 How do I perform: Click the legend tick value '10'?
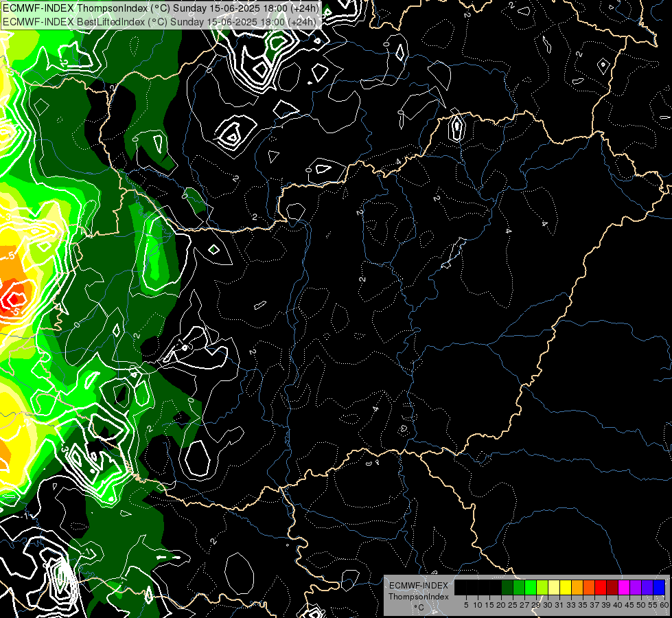tap(478, 605)
